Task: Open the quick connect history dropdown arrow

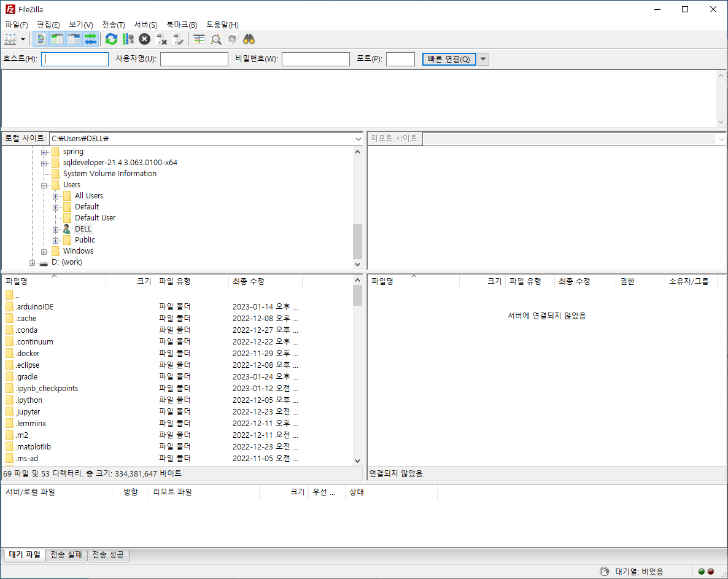Action: (x=483, y=59)
